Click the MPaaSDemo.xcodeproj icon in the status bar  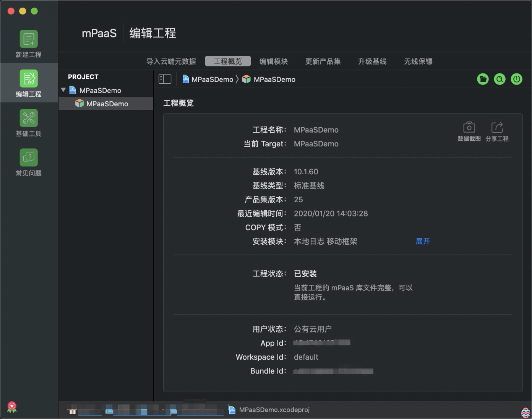[232, 409]
